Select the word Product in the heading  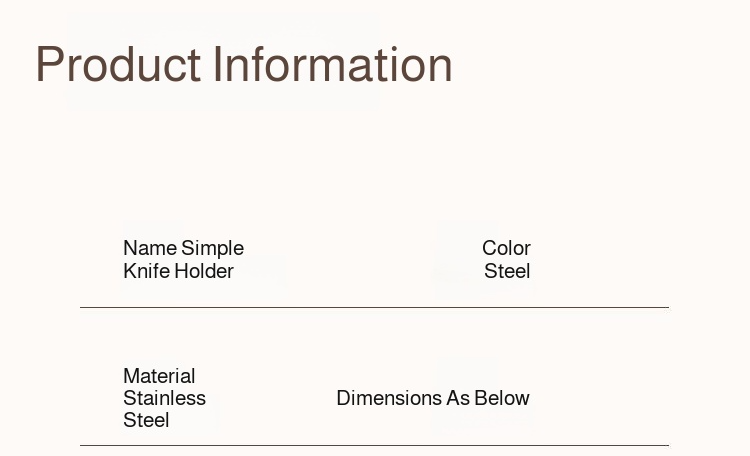click(x=118, y=65)
